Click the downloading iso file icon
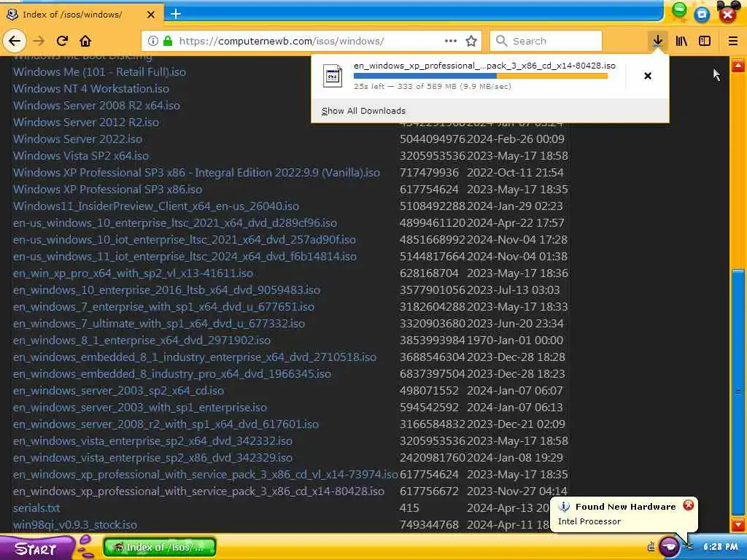 pyautogui.click(x=333, y=76)
